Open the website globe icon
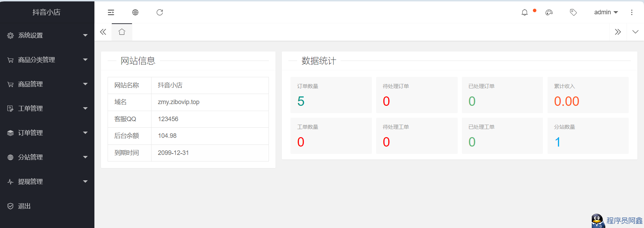 135,13
